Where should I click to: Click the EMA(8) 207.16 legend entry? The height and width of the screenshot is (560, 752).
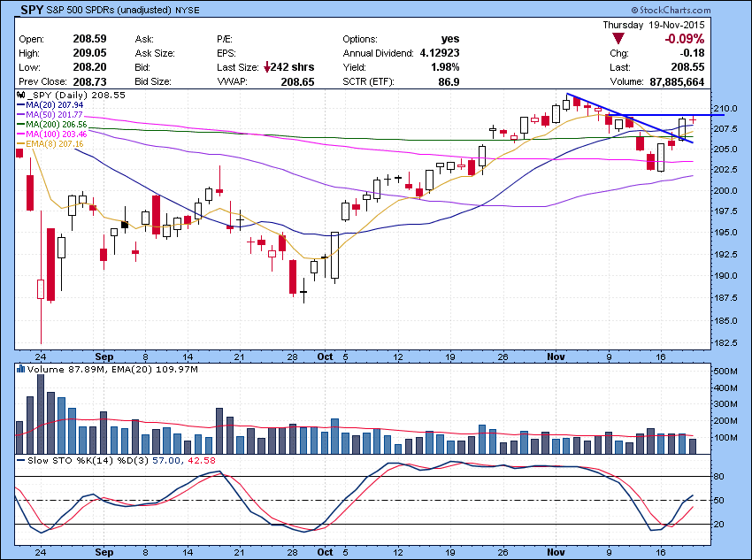click(x=50, y=144)
